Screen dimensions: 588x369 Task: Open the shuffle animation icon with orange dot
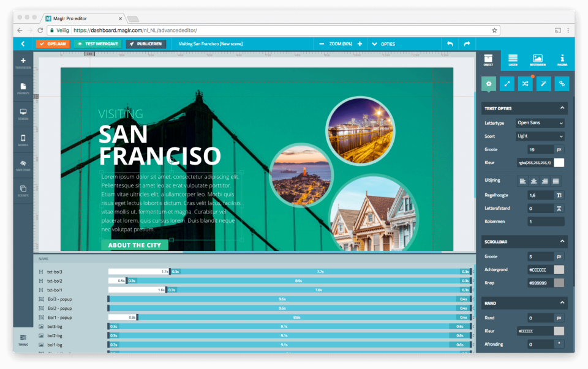[526, 84]
